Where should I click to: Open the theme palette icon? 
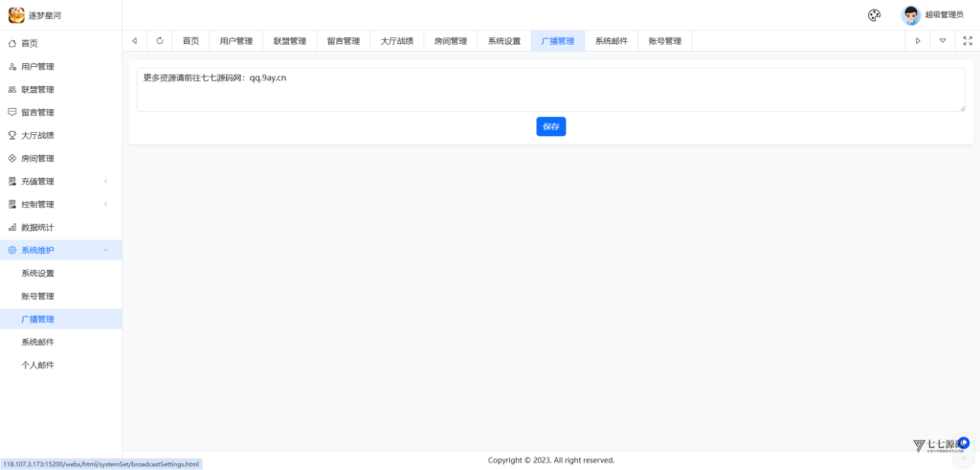tap(875, 15)
